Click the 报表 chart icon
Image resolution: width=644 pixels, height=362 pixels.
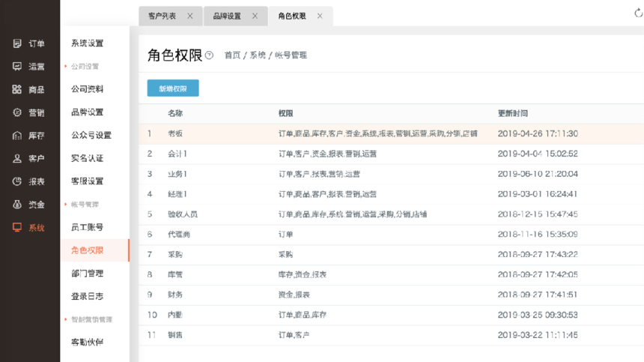tap(16, 181)
